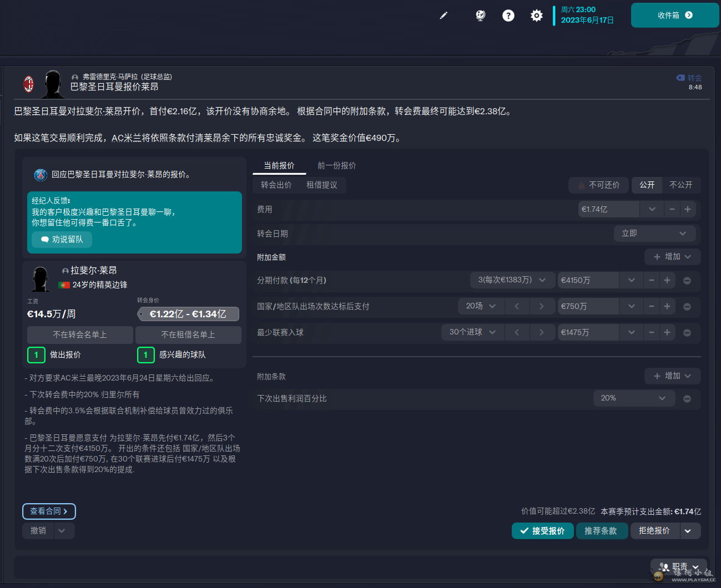Increase the €4150万 instalment amount

pos(667,280)
